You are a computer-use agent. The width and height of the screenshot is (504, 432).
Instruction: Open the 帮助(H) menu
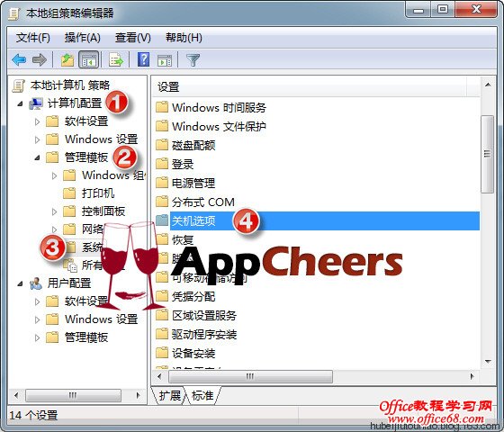(x=184, y=38)
